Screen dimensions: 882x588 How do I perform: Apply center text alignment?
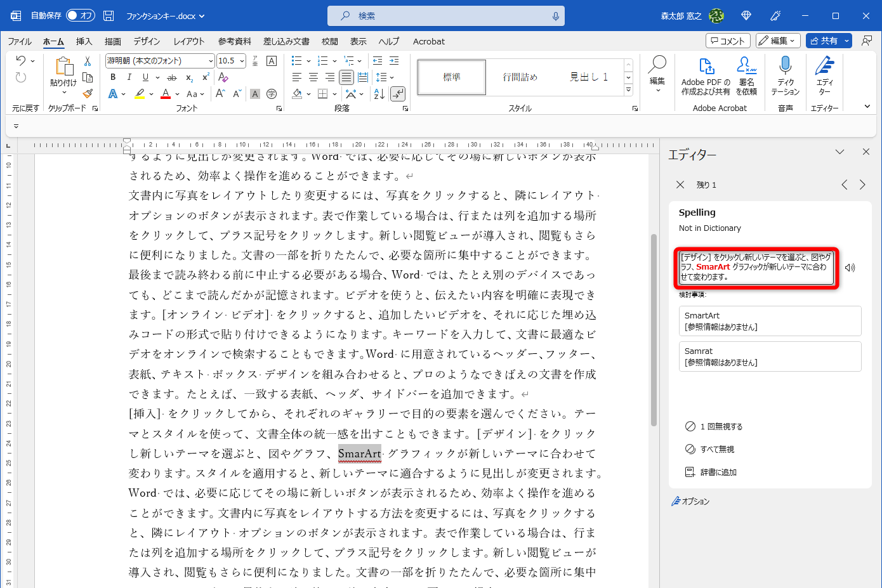pos(313,77)
